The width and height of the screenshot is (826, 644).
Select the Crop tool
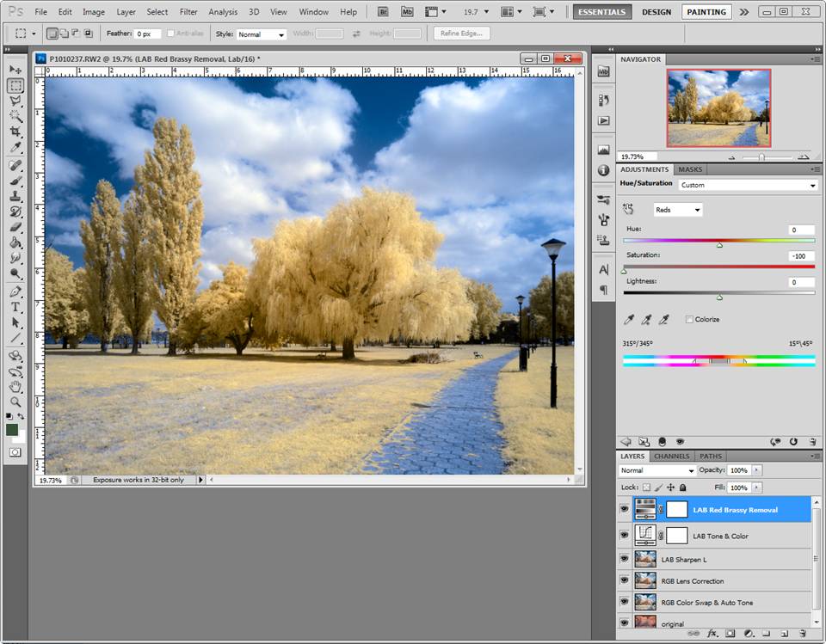[15, 132]
